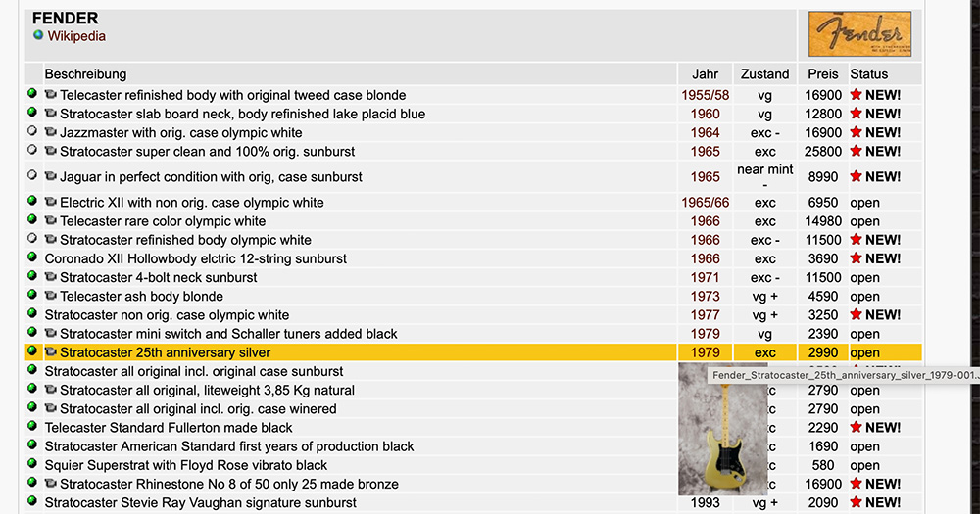Select Stratocaster Stevie Ray Vaughan signature sunburst
The image size is (980, 514).
200,503
